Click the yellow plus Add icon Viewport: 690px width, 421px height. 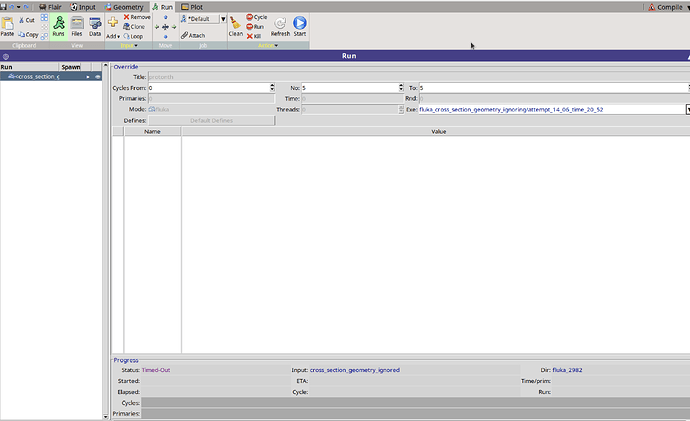coord(113,22)
